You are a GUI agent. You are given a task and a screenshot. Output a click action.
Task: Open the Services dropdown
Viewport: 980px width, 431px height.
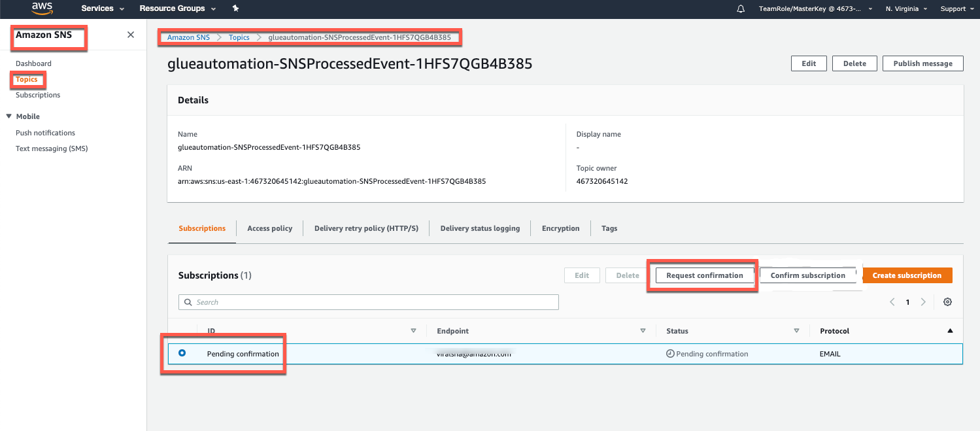coord(103,9)
